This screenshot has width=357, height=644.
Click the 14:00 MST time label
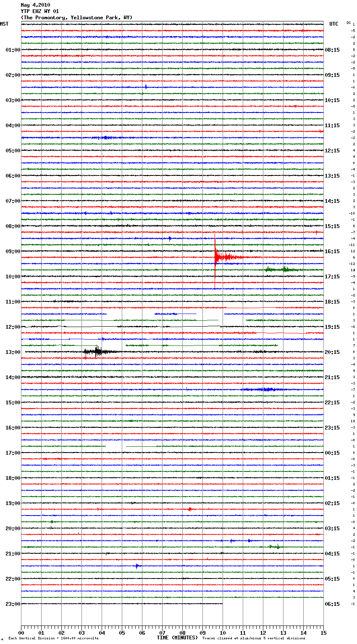tap(13, 377)
